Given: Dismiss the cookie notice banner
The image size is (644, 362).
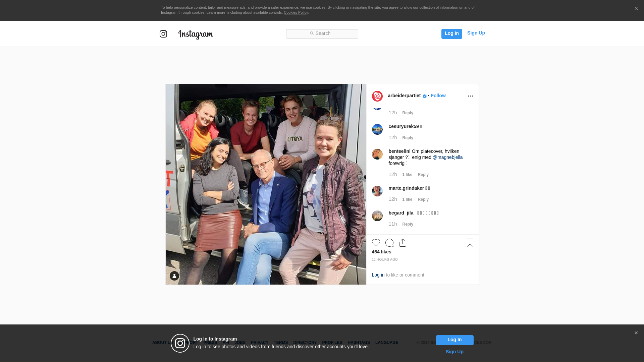Looking at the screenshot, I should 636,9.
